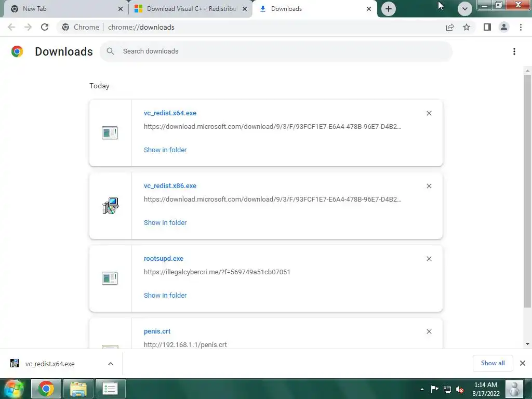
Task: Open the Chrome three-dot main menu
Action: click(x=521, y=27)
